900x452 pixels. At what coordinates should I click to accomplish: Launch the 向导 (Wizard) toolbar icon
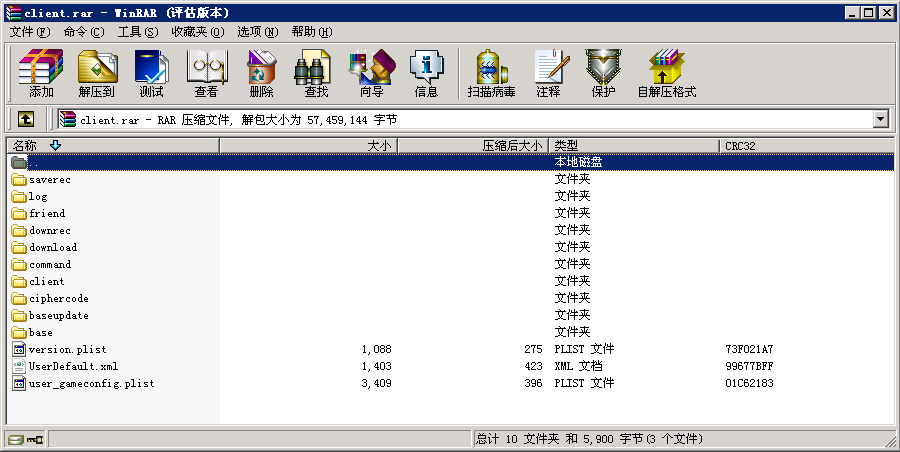pyautogui.click(x=371, y=73)
